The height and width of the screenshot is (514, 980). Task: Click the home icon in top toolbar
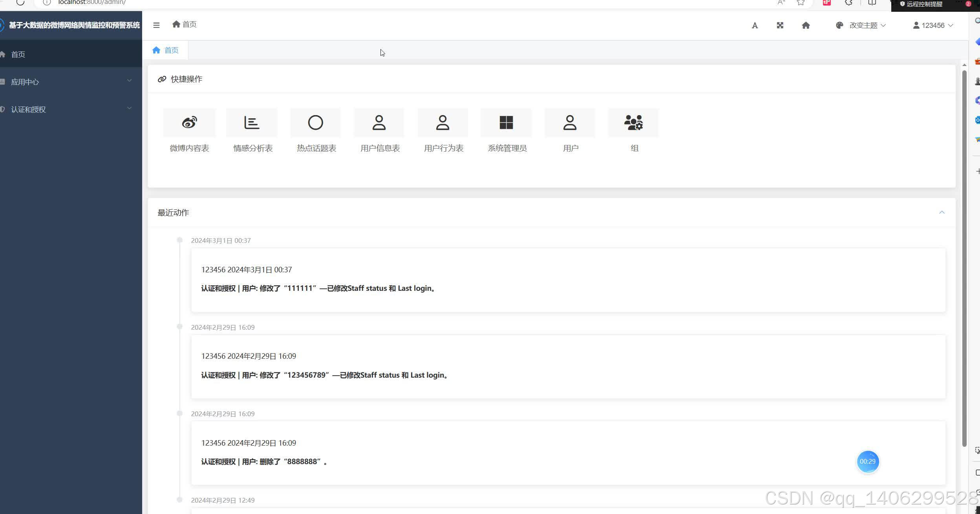(806, 26)
